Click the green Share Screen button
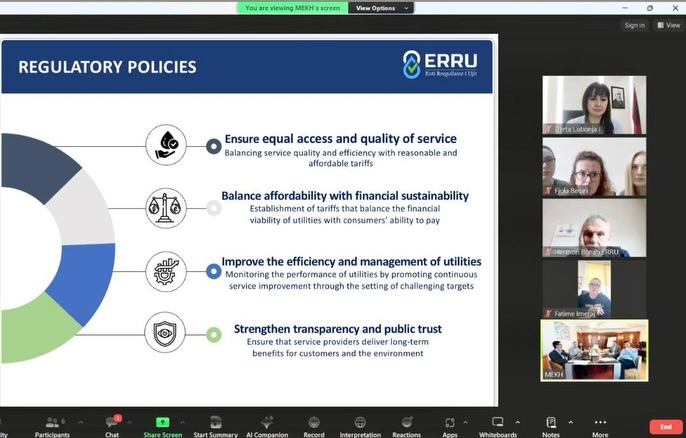 tap(162, 425)
